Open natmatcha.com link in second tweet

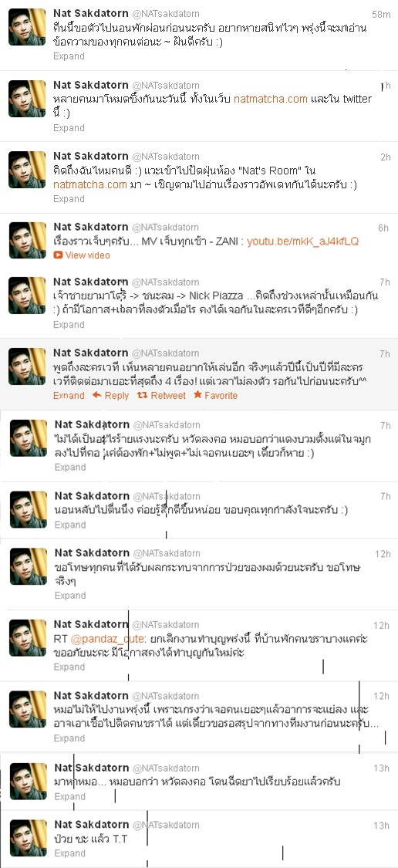click(x=270, y=99)
